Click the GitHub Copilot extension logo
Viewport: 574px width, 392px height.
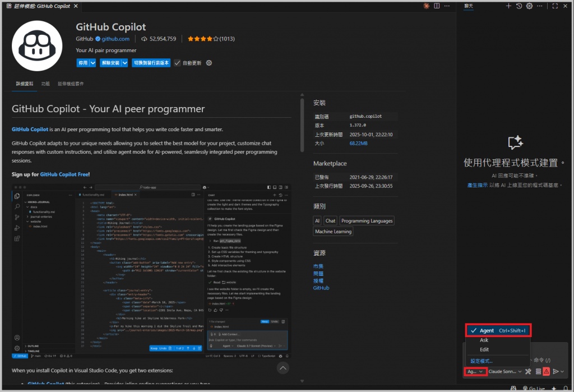(37, 46)
